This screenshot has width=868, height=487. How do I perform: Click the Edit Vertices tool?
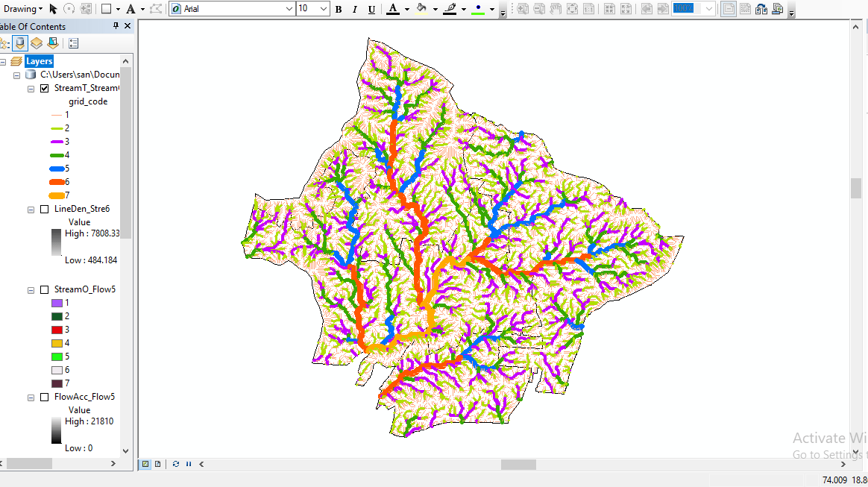[156, 9]
